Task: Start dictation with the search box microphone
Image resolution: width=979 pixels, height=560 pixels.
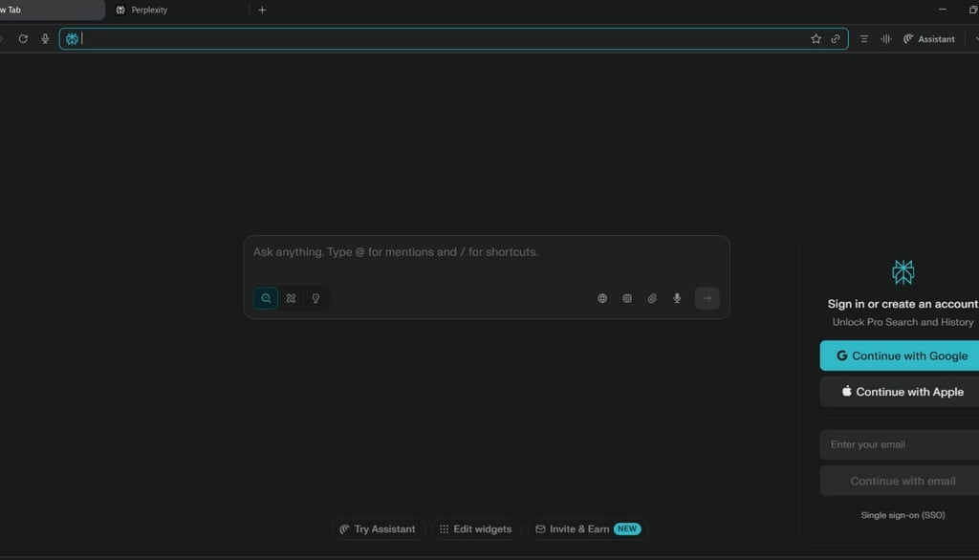Action: [x=677, y=298]
